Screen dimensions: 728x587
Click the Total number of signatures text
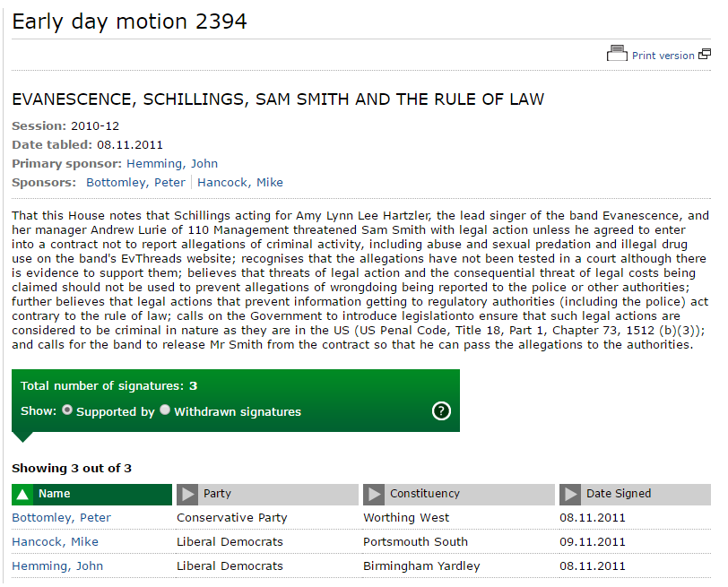pyautogui.click(x=109, y=386)
